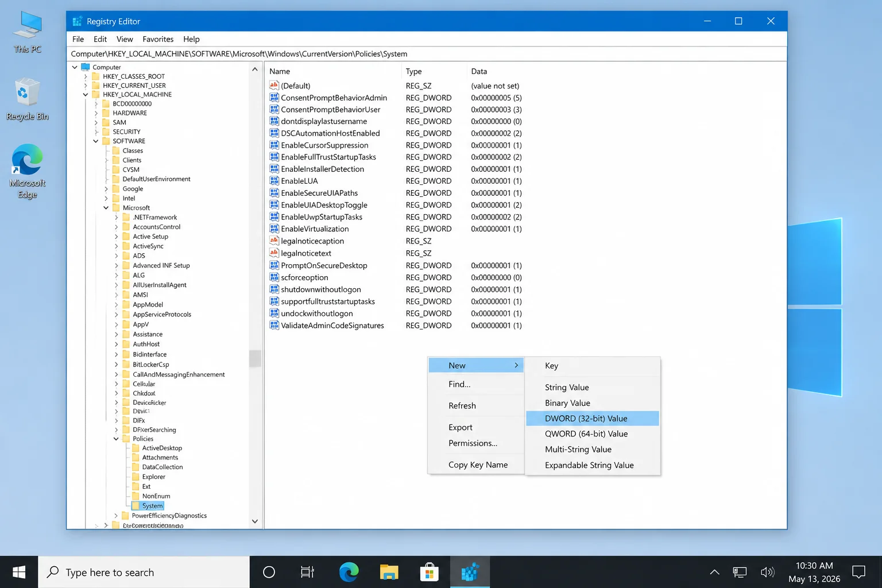The width and height of the screenshot is (882, 588).
Task: Open the Favorites menu
Action: click(158, 39)
